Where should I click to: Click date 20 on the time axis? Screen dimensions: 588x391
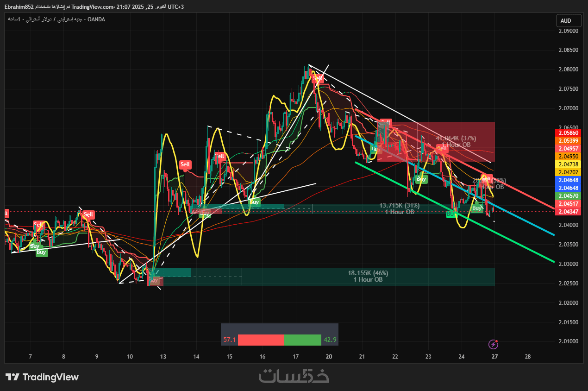pyautogui.click(x=329, y=357)
